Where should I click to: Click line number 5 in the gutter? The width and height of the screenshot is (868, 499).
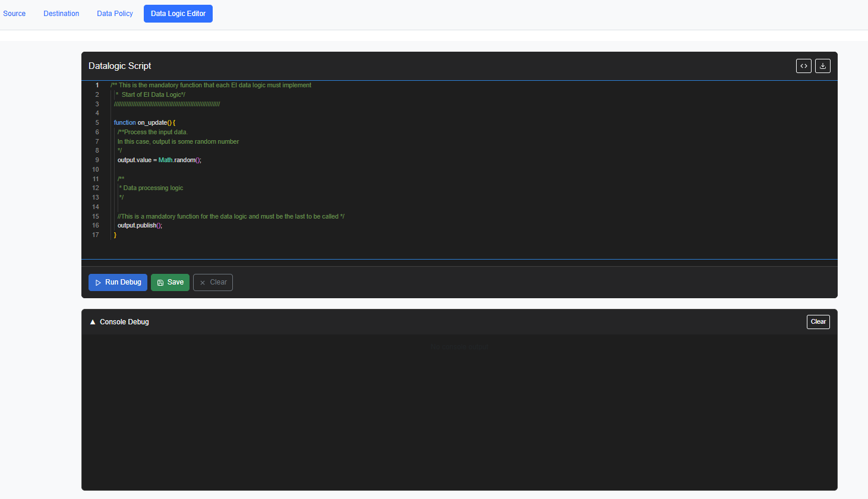(97, 123)
